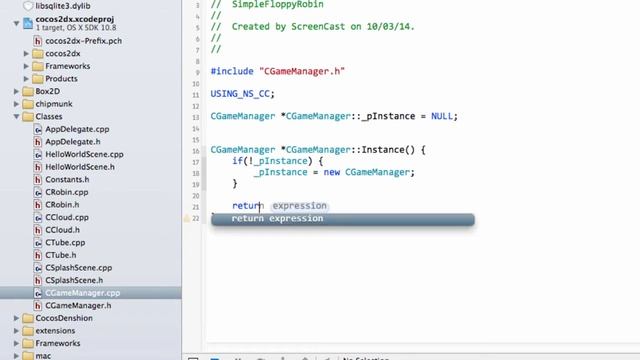The image size is (640, 360).
Task: Click the CRobin.h header icon
Action: coord(38,204)
